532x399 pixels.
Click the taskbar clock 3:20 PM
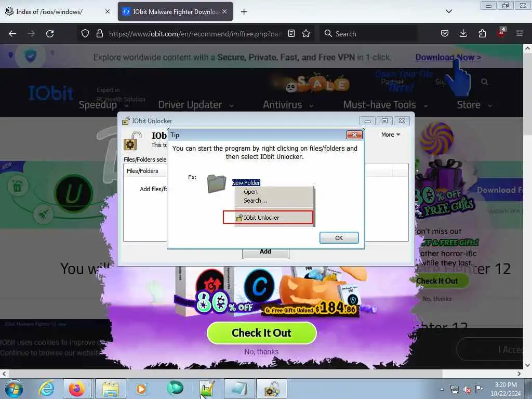point(506,389)
